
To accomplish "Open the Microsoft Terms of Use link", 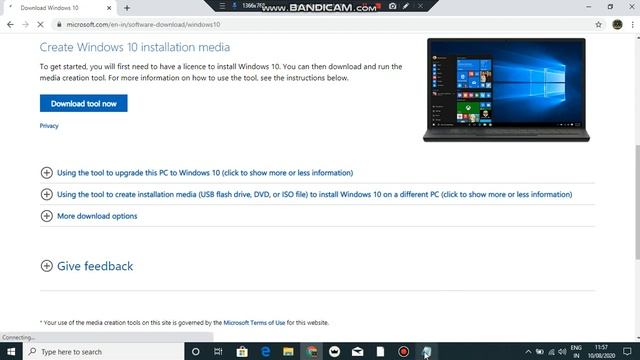I will coord(254,322).
